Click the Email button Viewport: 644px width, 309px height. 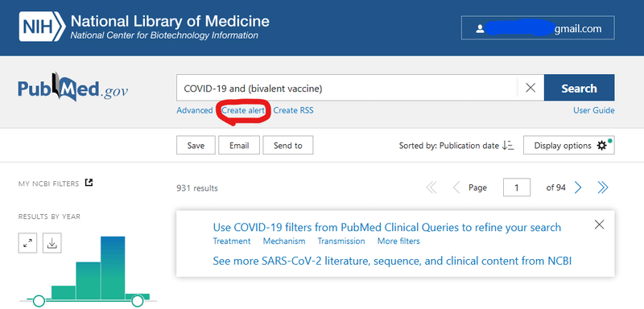click(x=239, y=146)
